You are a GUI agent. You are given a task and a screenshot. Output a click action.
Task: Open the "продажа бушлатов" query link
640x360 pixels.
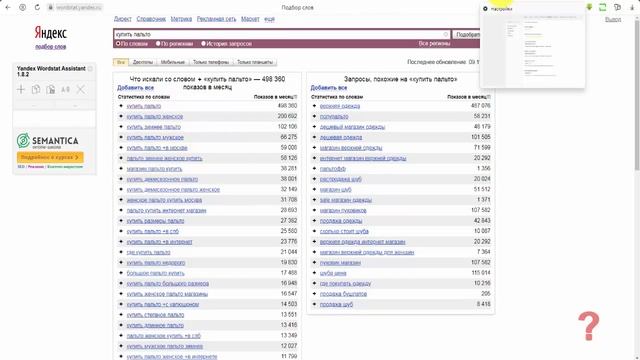343,294
